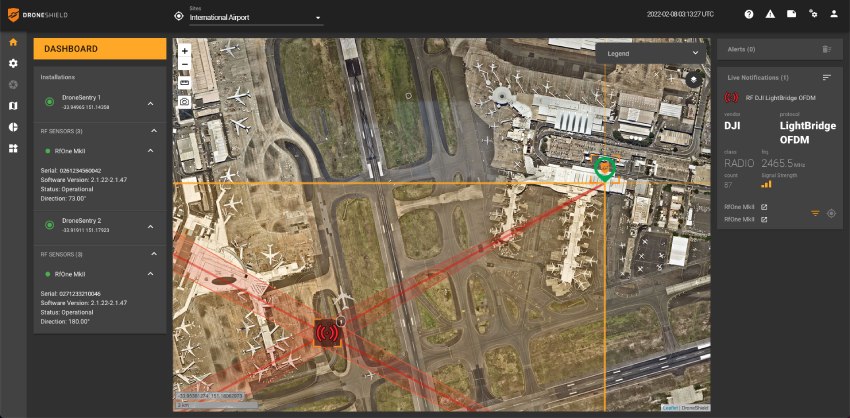Click the Home icon in left sidebar

[x=13, y=42]
